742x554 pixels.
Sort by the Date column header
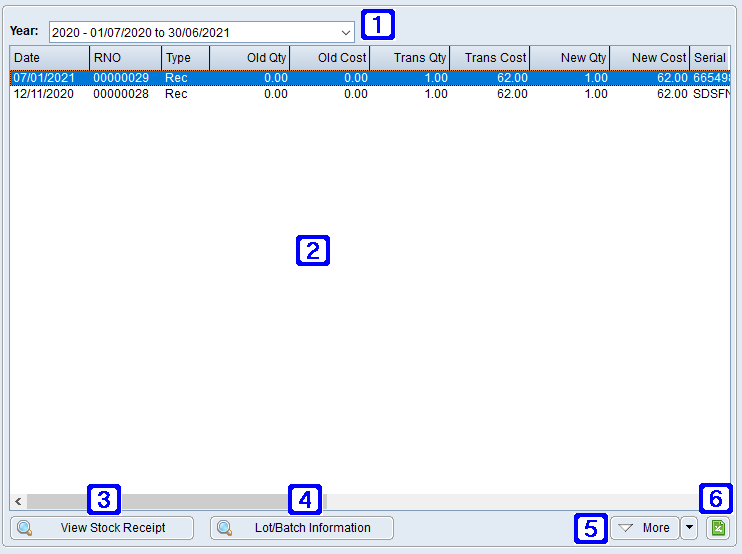(x=50, y=58)
